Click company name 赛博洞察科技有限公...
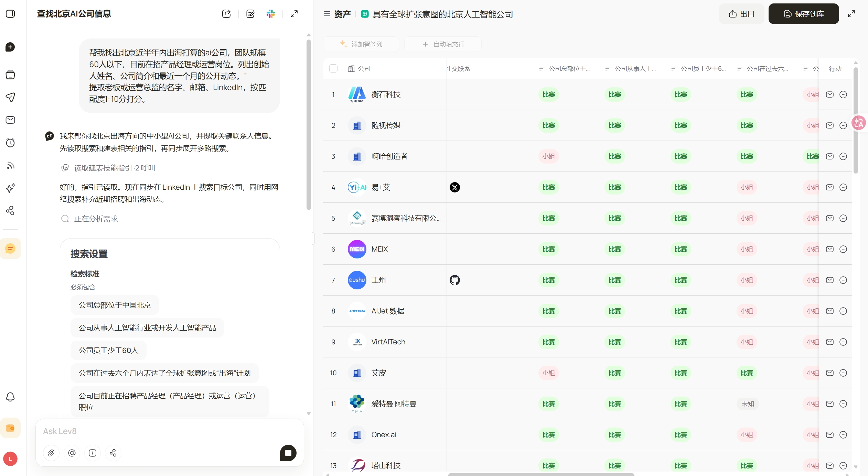 coord(406,218)
